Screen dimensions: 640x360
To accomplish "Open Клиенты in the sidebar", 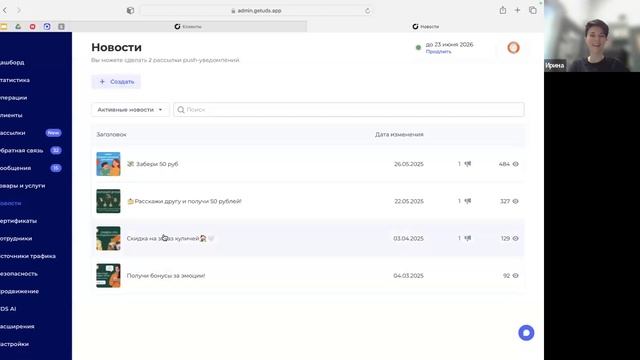I will (11, 115).
